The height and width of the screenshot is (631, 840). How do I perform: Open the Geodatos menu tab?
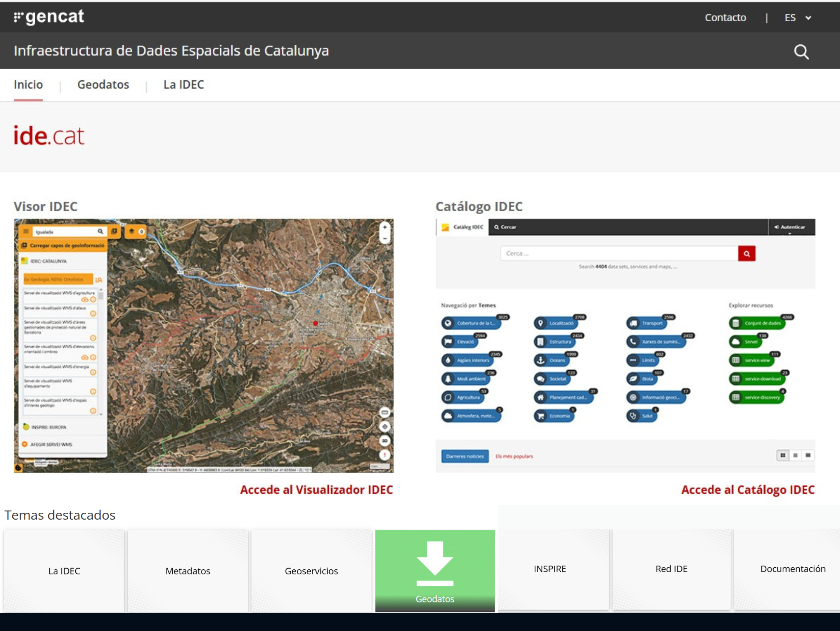(x=103, y=84)
